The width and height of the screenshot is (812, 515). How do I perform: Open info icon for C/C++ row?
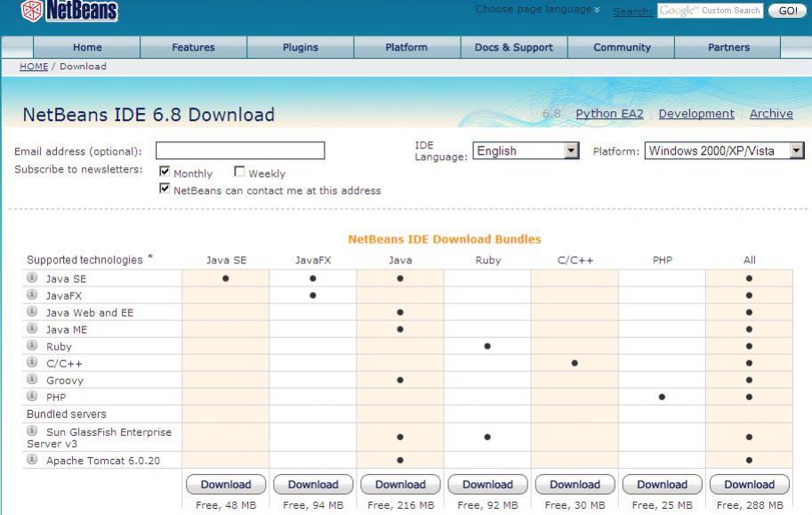[32, 362]
